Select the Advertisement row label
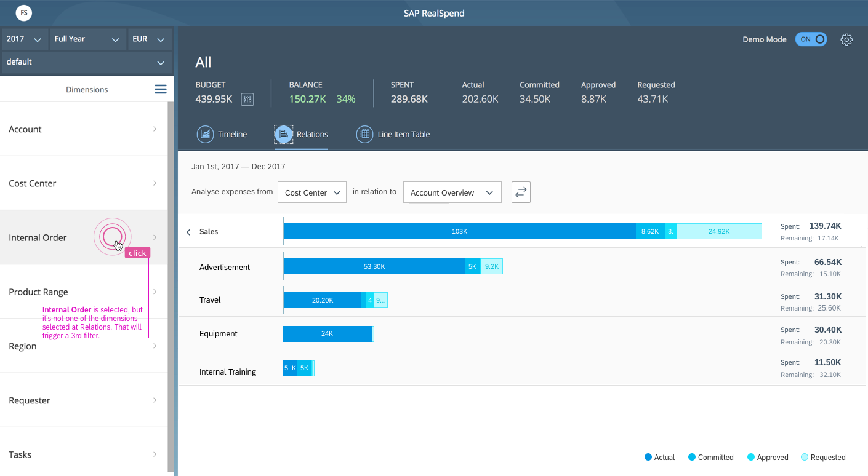Viewport: 868px width, 476px height. [225, 268]
